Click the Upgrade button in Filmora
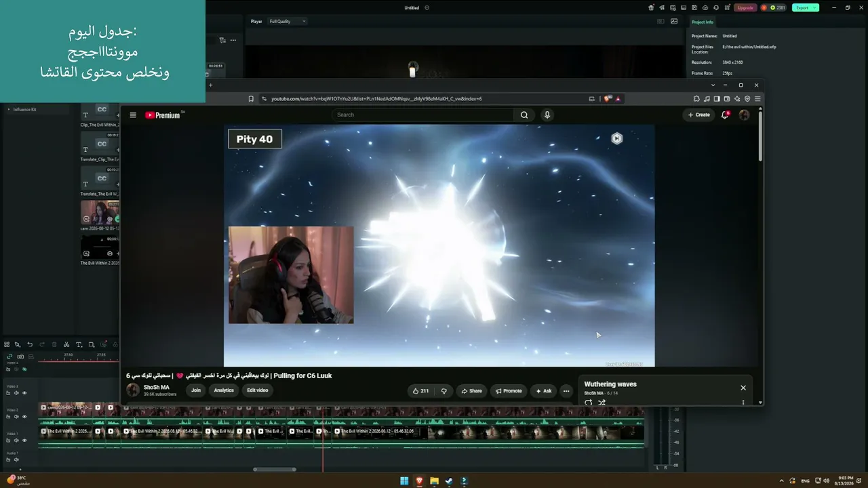 pyautogui.click(x=745, y=7)
